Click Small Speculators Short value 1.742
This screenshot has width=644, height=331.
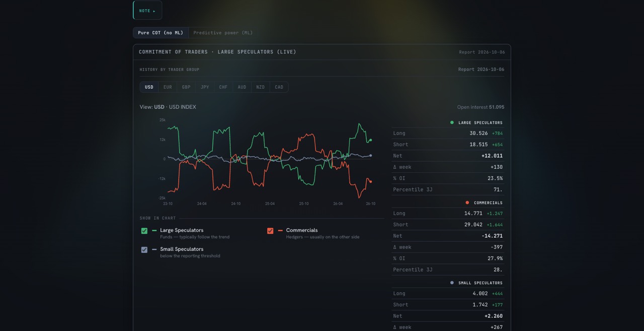click(480, 305)
